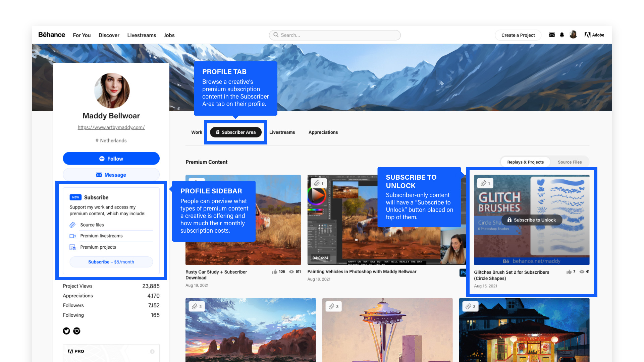Open Jobs in the top navigation
This screenshot has height=362, width=644.
[x=169, y=35]
